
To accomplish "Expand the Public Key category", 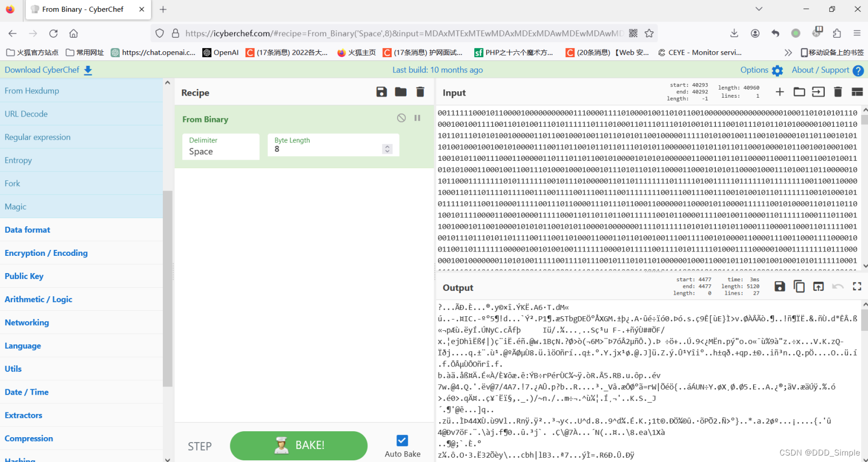I will 81,276.
